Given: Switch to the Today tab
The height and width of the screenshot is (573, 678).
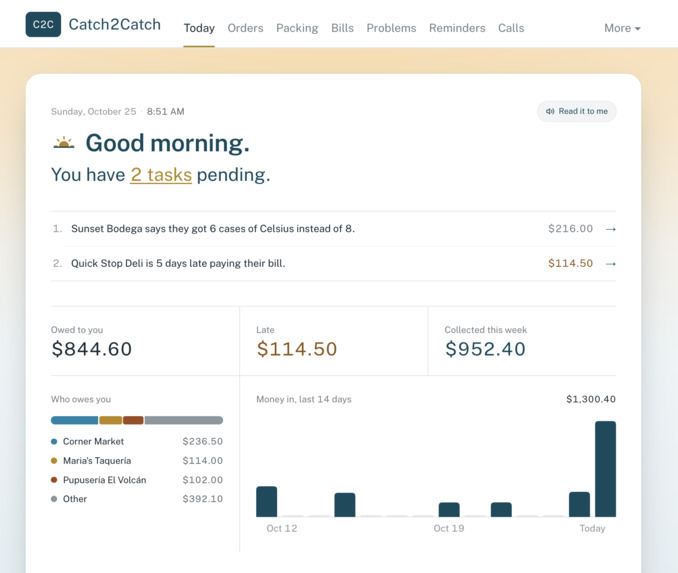Looking at the screenshot, I should point(199,28).
